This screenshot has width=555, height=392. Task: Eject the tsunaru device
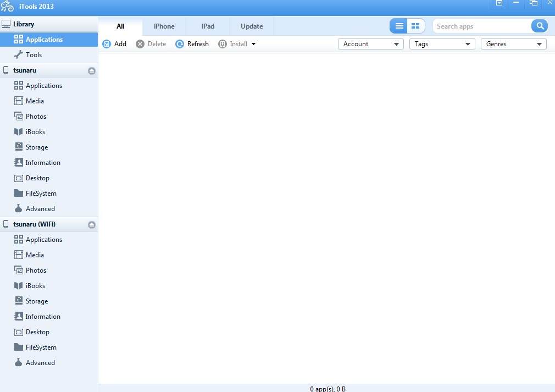(92, 71)
